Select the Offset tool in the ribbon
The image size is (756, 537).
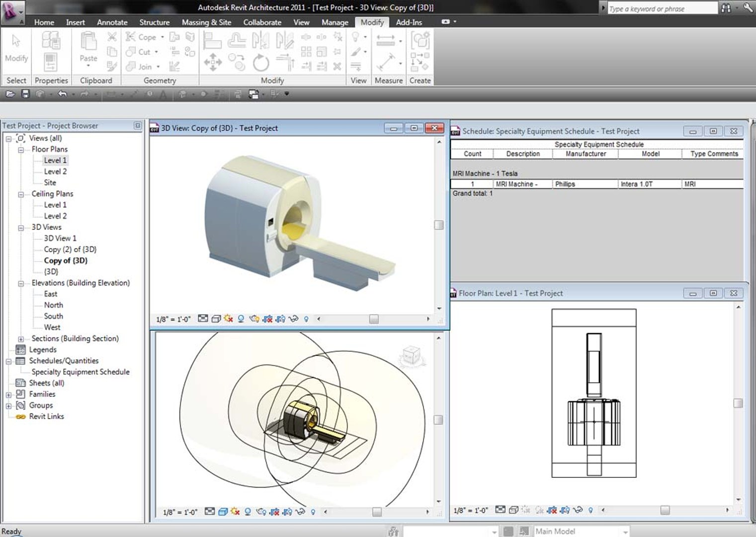coord(237,40)
